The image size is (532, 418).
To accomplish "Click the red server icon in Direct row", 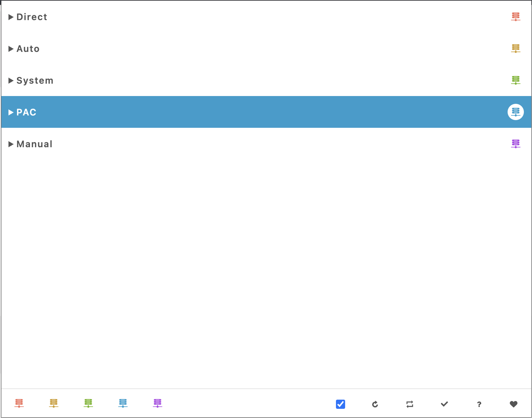I will tap(515, 17).
